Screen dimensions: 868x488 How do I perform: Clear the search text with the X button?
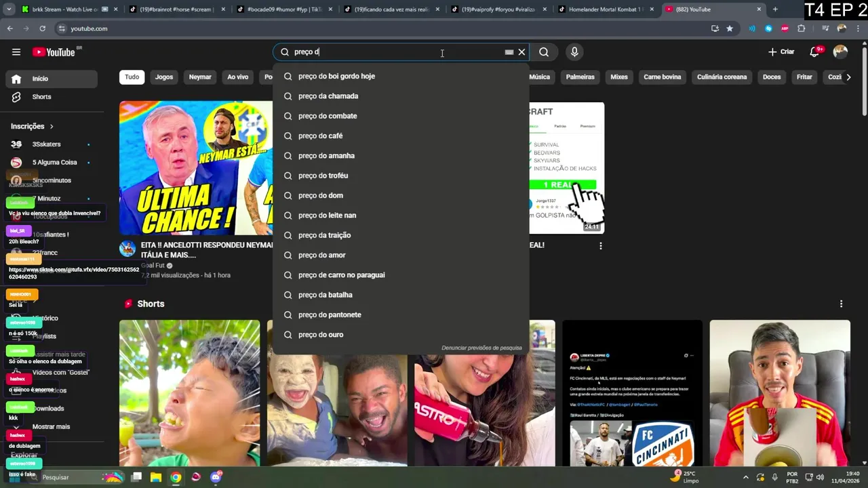(x=521, y=52)
